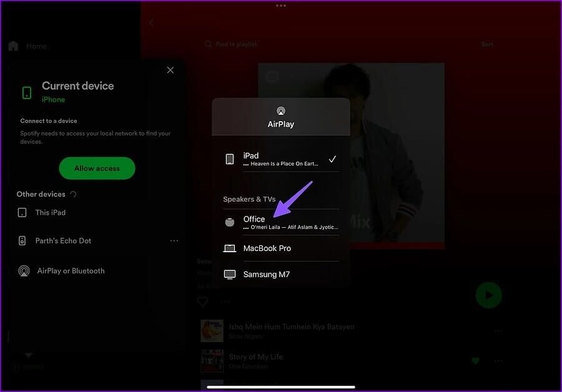This screenshot has width=562, height=392.
Task: Open AirPlay or Bluetooth option
Action: pyautogui.click(x=71, y=271)
